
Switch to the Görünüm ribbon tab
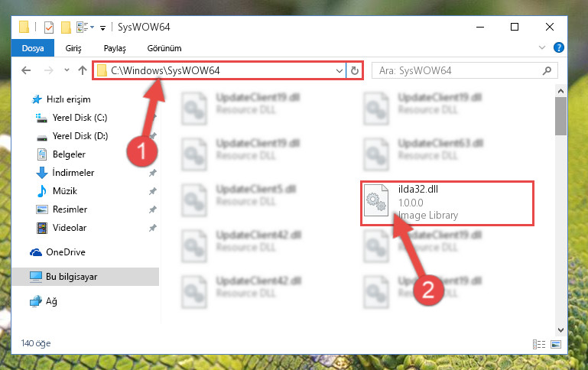coord(164,48)
